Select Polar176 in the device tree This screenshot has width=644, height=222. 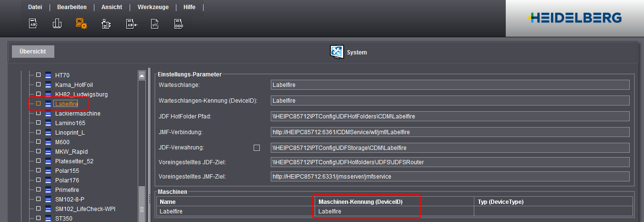67,180
